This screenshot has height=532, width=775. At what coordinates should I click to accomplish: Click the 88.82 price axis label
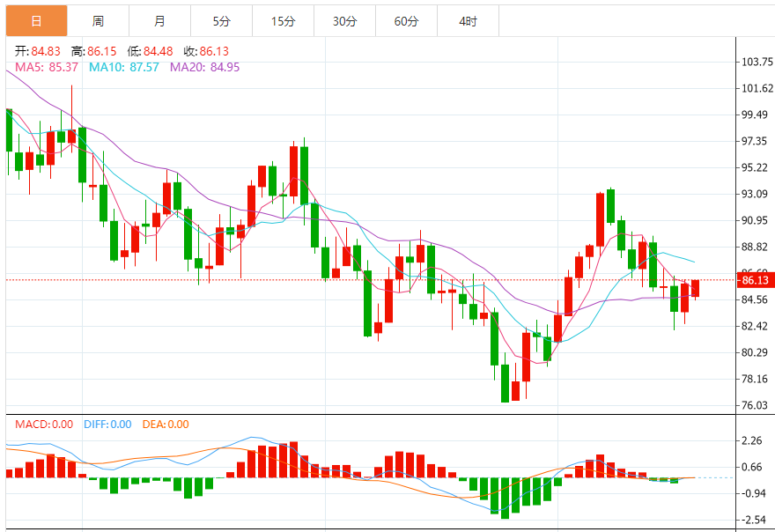click(755, 247)
